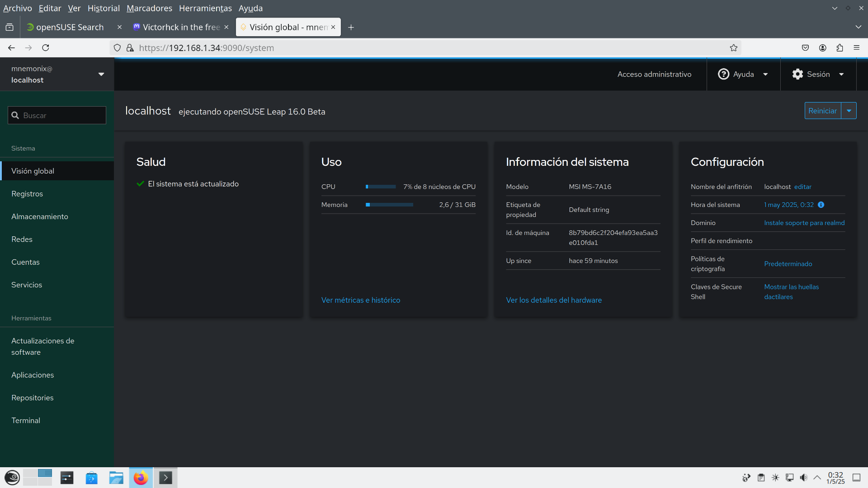Open Terminal in sidebar

[57, 420]
